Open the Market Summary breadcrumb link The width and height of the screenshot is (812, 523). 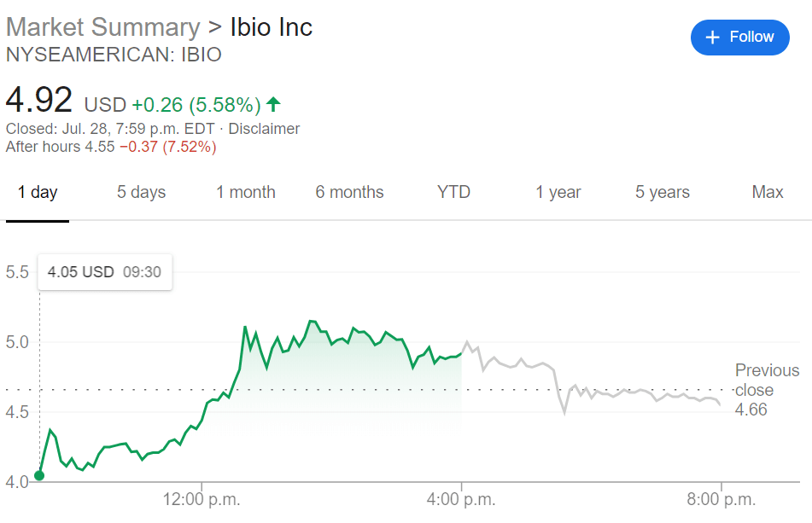tap(102, 27)
